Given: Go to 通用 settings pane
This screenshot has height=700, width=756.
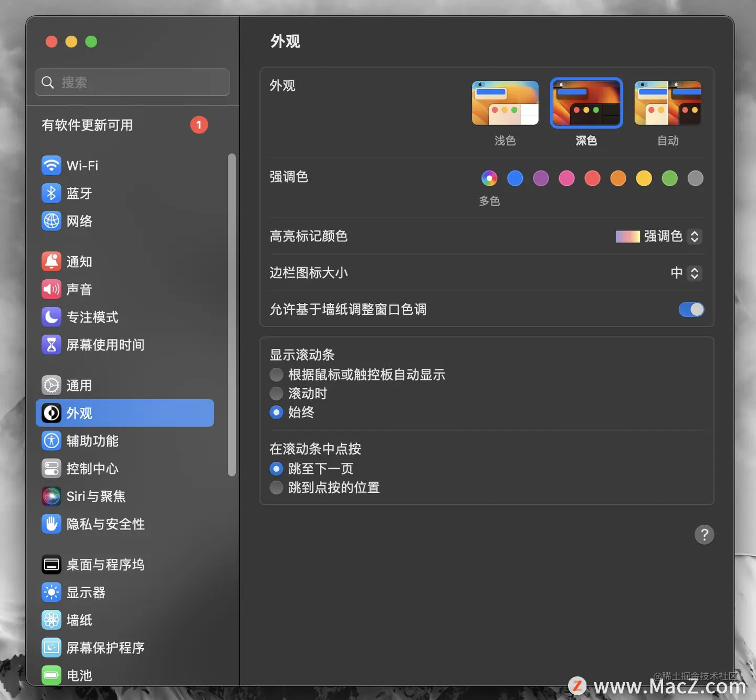Looking at the screenshot, I should click(x=125, y=385).
